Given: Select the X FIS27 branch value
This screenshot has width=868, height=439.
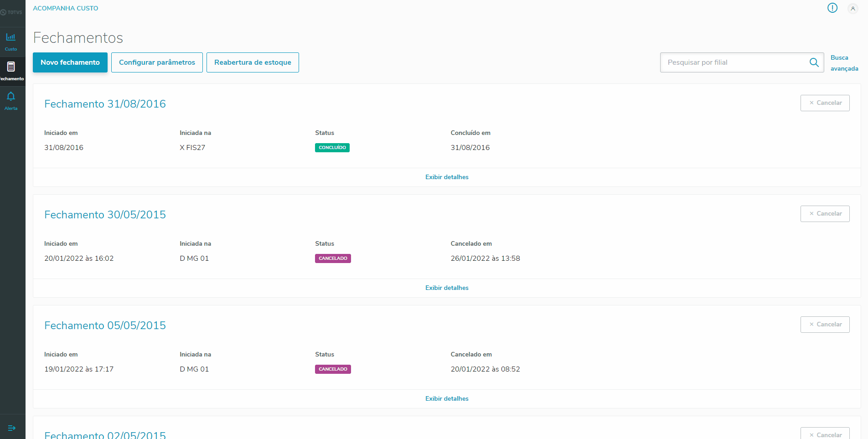Looking at the screenshot, I should (192, 148).
